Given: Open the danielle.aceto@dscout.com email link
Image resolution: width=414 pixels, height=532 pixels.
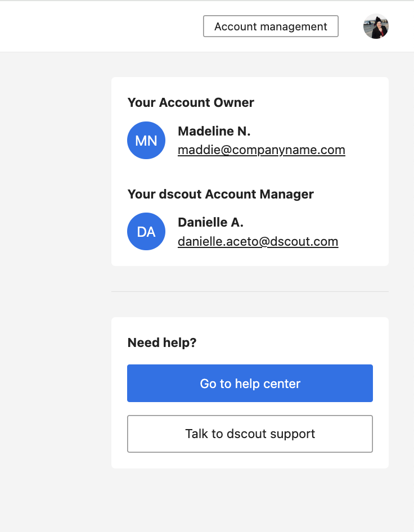Looking at the screenshot, I should pyautogui.click(x=258, y=241).
